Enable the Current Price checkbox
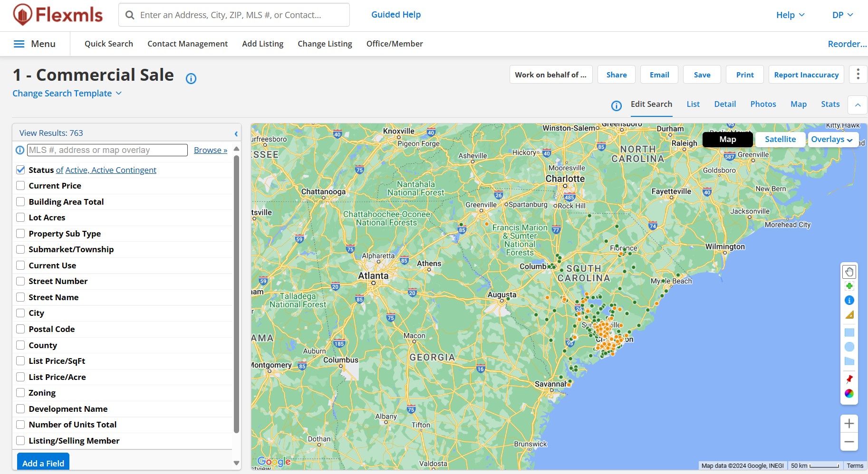868x474 pixels. (x=20, y=186)
